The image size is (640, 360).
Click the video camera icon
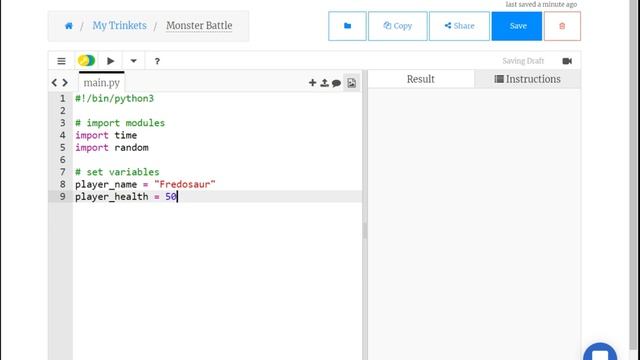[x=567, y=61]
